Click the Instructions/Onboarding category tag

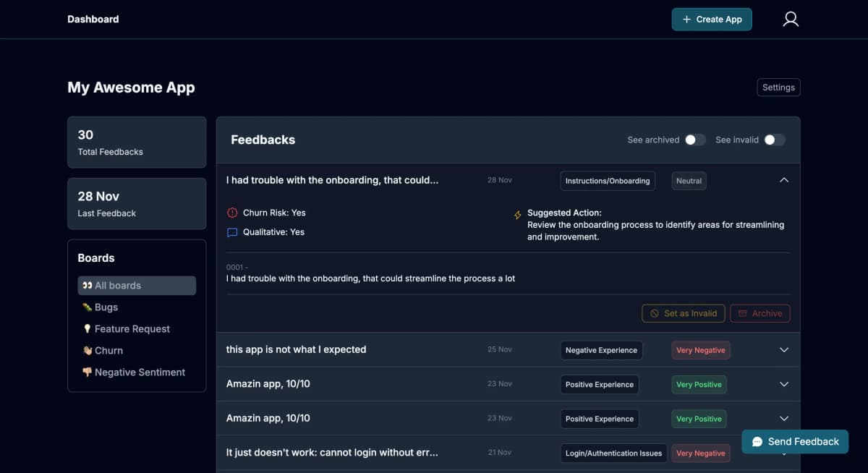(607, 181)
